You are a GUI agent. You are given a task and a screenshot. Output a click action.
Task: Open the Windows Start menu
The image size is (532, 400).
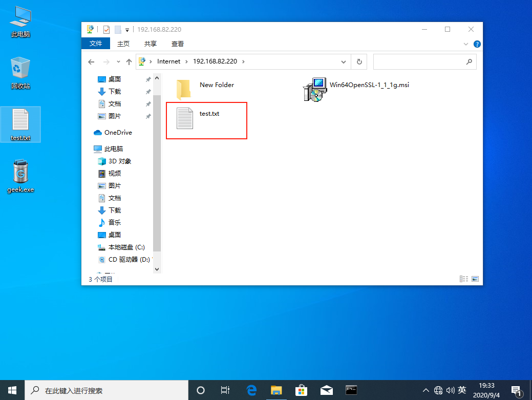(12, 390)
